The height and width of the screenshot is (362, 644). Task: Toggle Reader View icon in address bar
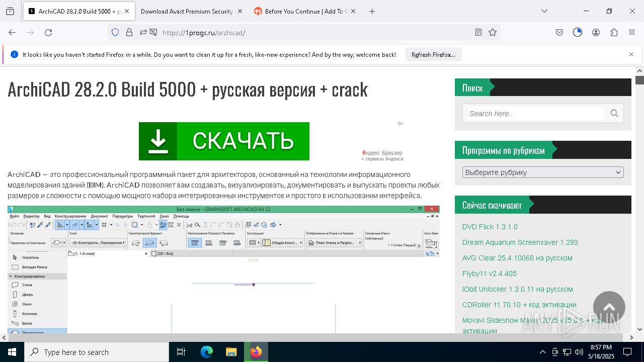478,32
